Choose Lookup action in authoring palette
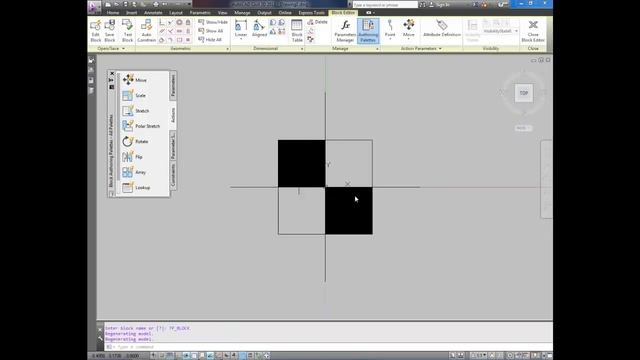 (136, 187)
